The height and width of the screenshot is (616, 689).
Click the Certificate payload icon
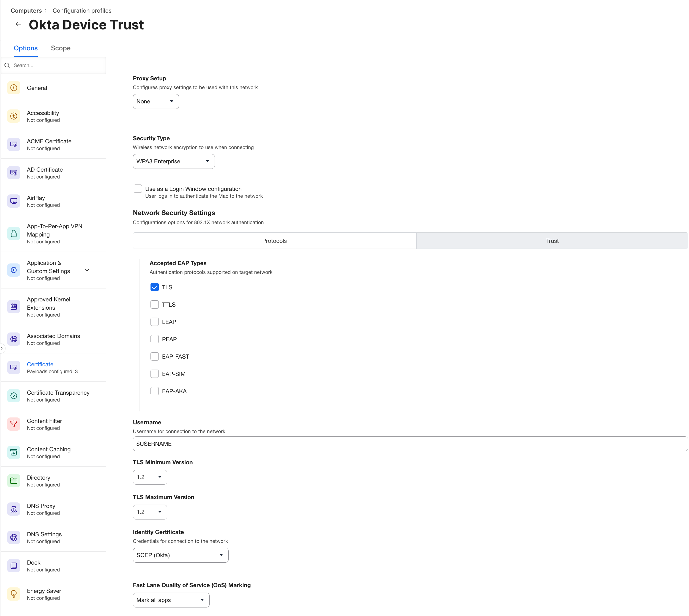coord(14,368)
